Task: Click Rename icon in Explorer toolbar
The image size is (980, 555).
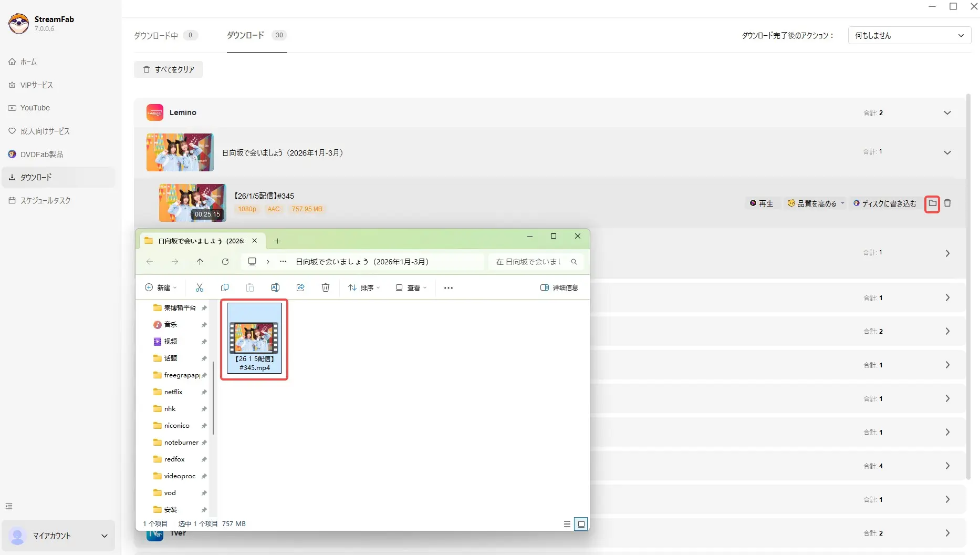Action: 275,287
